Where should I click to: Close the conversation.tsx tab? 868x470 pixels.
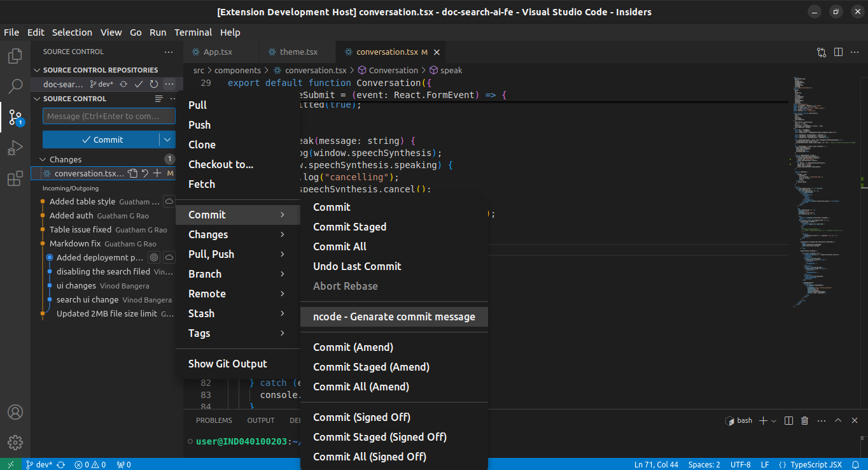pos(436,52)
